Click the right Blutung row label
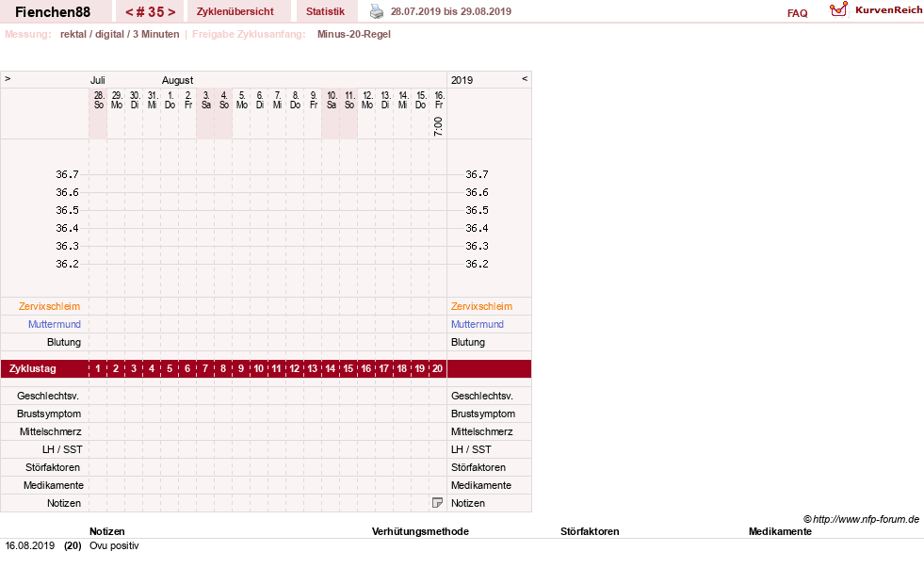Screen dimensions: 924x568 468,342
